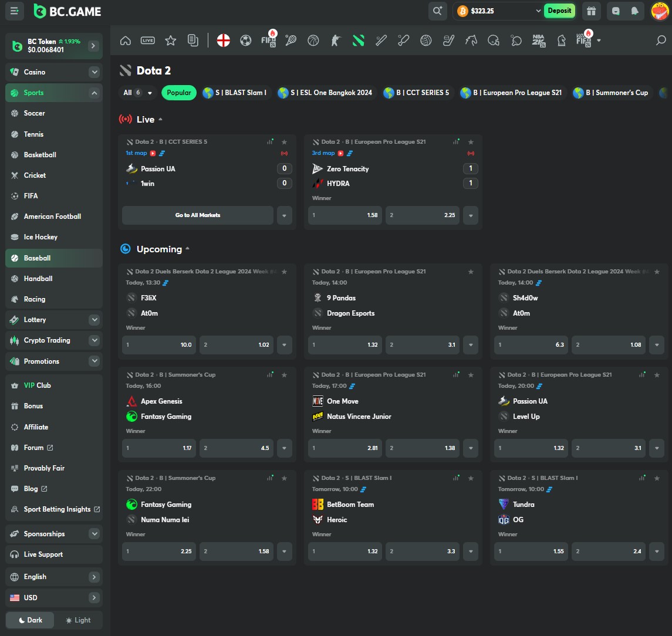Switch to Light theme
672x636 pixels.
tap(78, 620)
